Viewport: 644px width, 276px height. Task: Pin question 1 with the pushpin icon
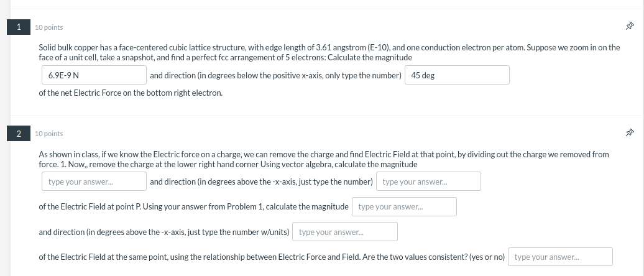click(x=629, y=27)
